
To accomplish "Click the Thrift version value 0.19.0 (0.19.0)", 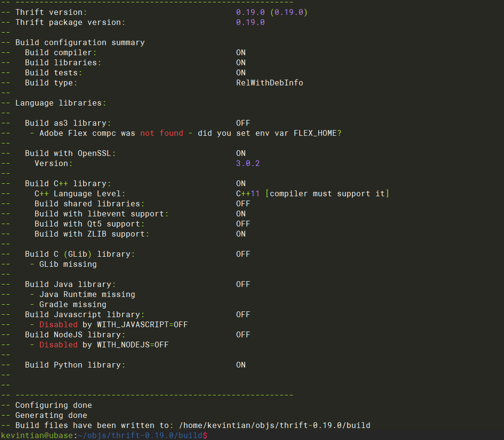I will click(271, 12).
